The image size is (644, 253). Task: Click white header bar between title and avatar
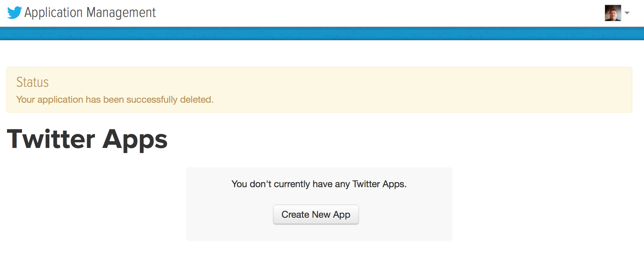(366, 13)
